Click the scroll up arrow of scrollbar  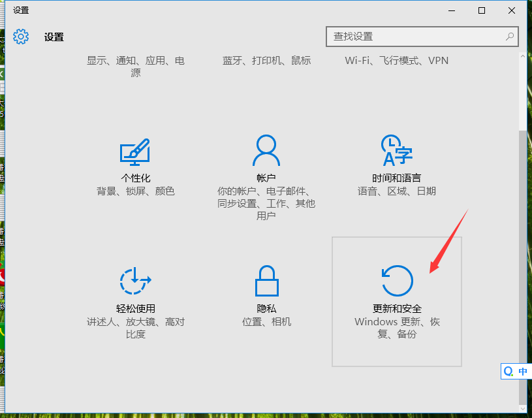click(x=522, y=56)
